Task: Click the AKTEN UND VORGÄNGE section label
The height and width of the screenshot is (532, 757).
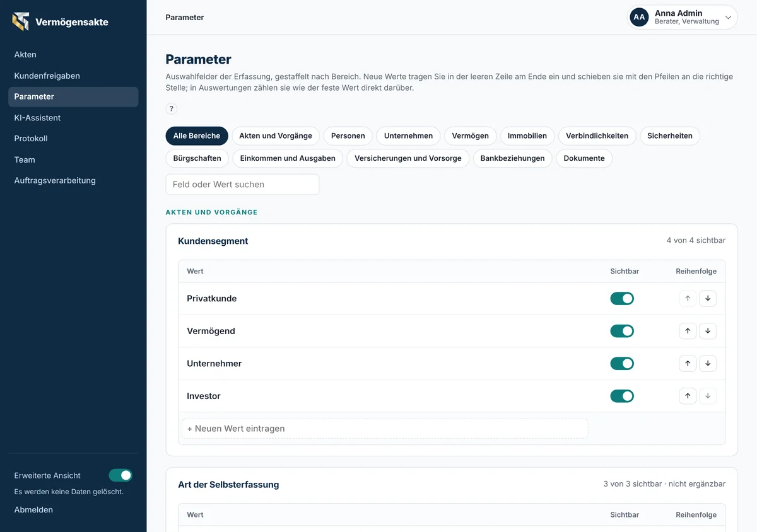Action: [212, 212]
